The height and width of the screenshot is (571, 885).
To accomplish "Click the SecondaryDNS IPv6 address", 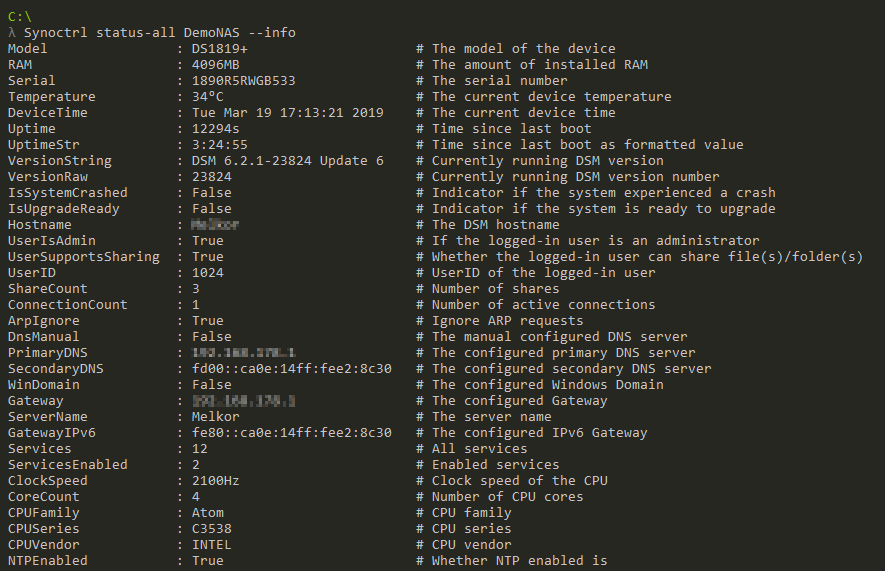I will click(291, 369).
